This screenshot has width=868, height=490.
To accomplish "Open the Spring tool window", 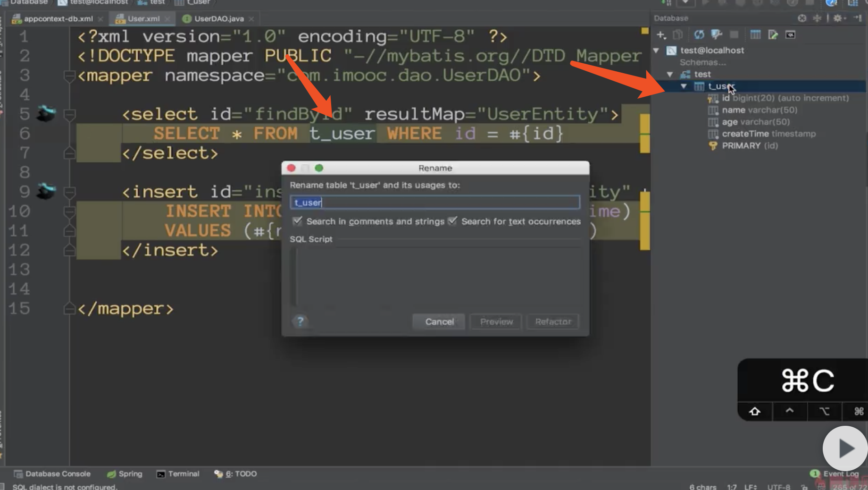I will point(125,473).
